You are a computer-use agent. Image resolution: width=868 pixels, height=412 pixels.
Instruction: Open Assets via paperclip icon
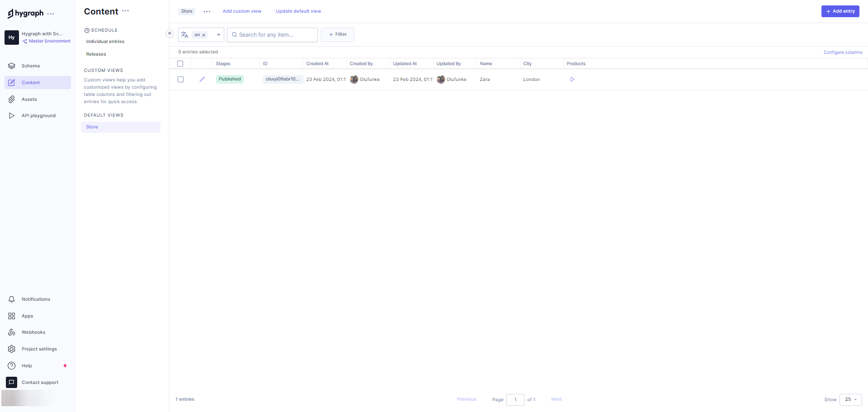[12, 99]
